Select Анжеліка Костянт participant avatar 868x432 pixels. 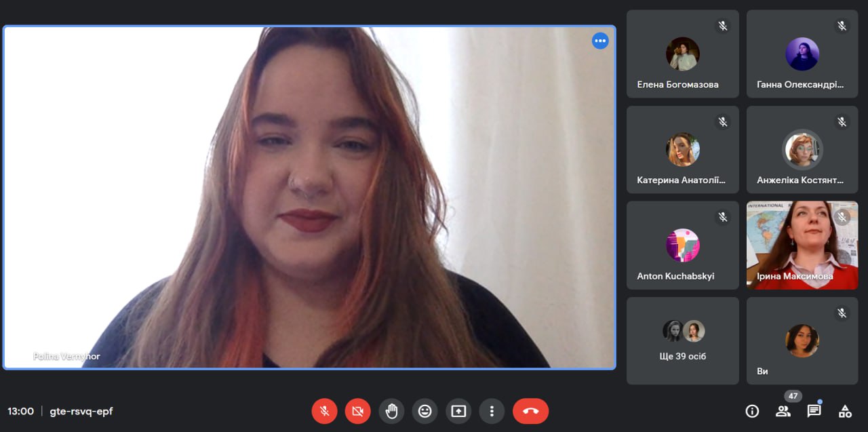[x=802, y=149]
